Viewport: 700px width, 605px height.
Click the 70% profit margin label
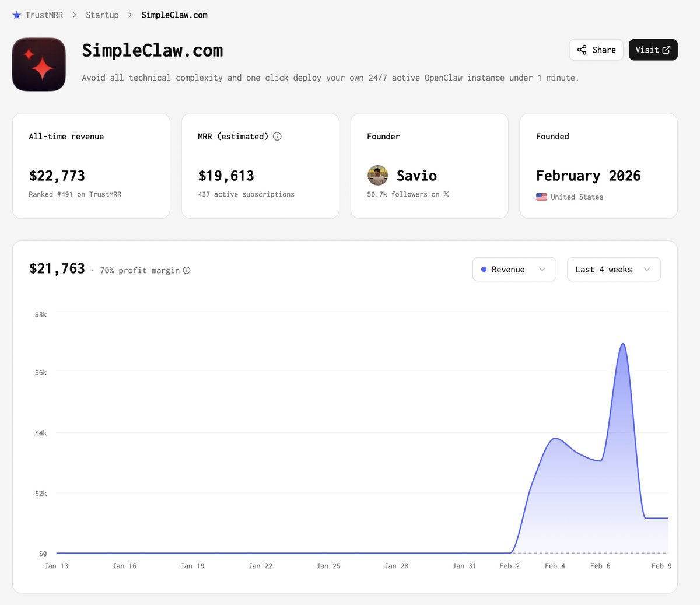tap(140, 271)
